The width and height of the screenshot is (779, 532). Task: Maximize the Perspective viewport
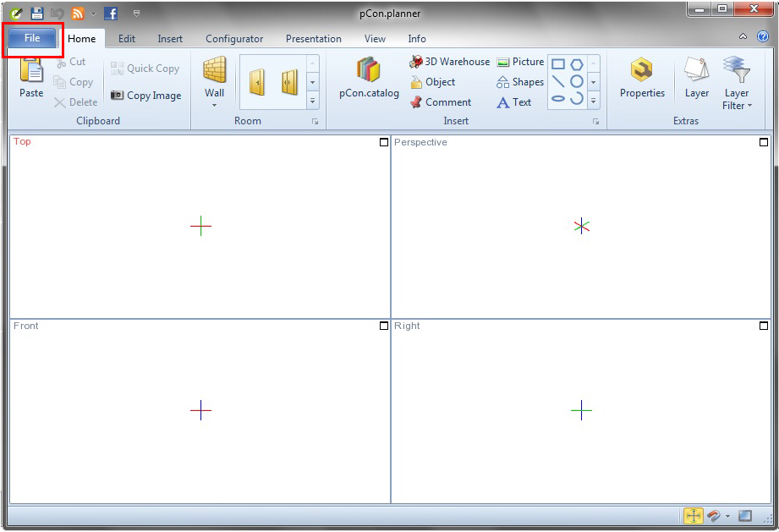click(764, 142)
